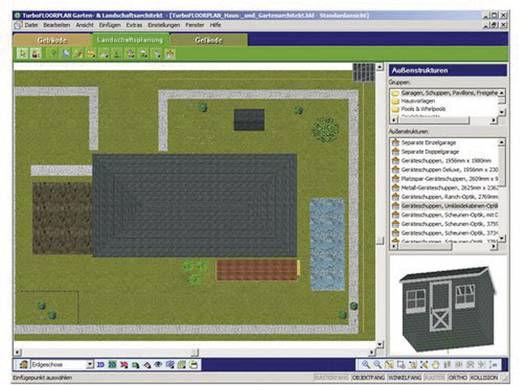The width and height of the screenshot is (520, 385).
Task: Select the large house roof on the plan
Action: point(195,205)
